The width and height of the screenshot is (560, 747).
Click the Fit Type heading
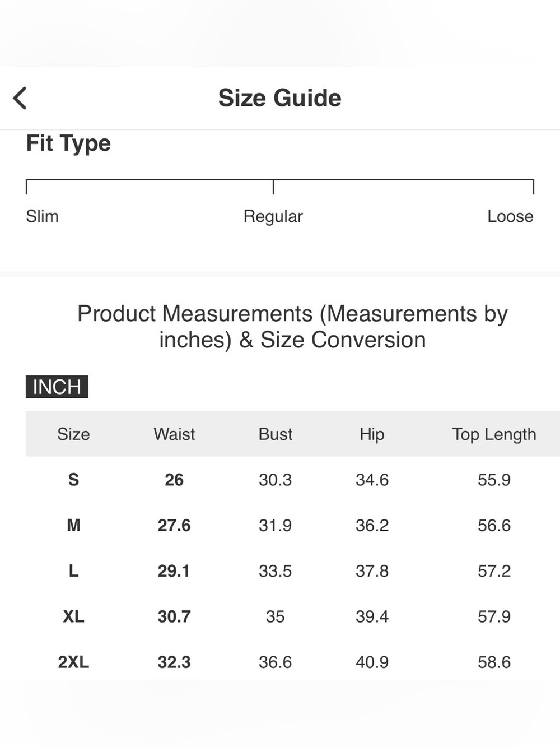[68, 144]
